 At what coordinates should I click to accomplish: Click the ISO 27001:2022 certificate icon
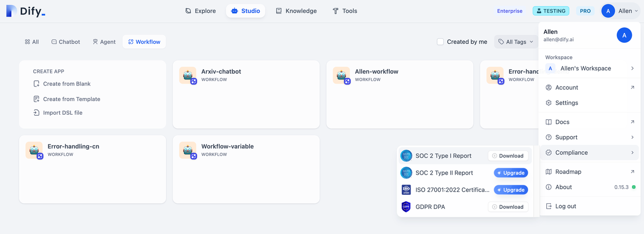(406, 190)
